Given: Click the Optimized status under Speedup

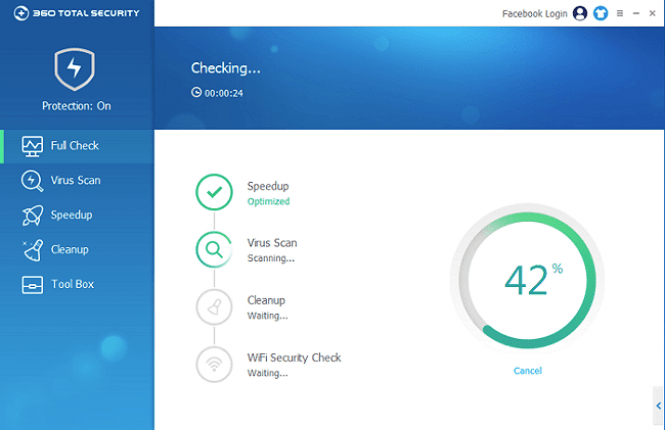Looking at the screenshot, I should [x=268, y=201].
